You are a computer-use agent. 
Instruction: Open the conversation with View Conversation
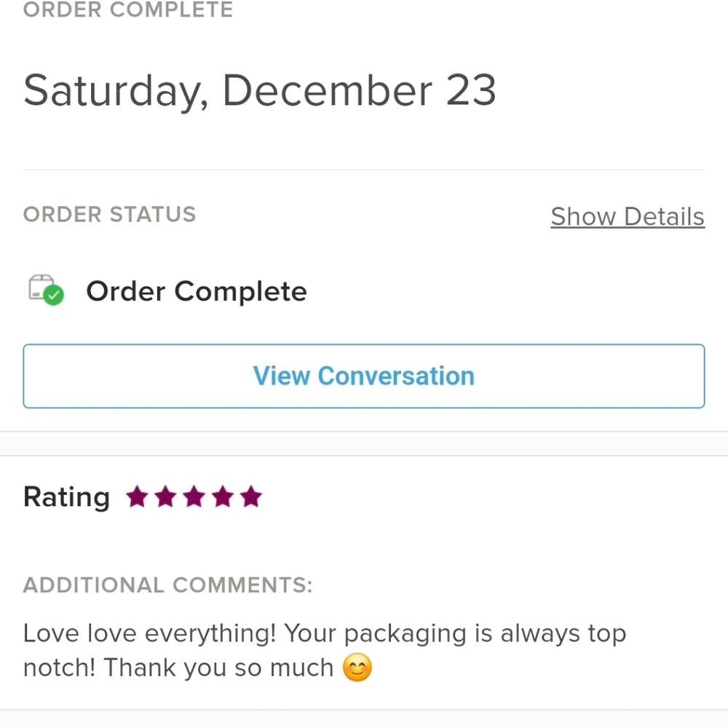pyautogui.click(x=364, y=376)
